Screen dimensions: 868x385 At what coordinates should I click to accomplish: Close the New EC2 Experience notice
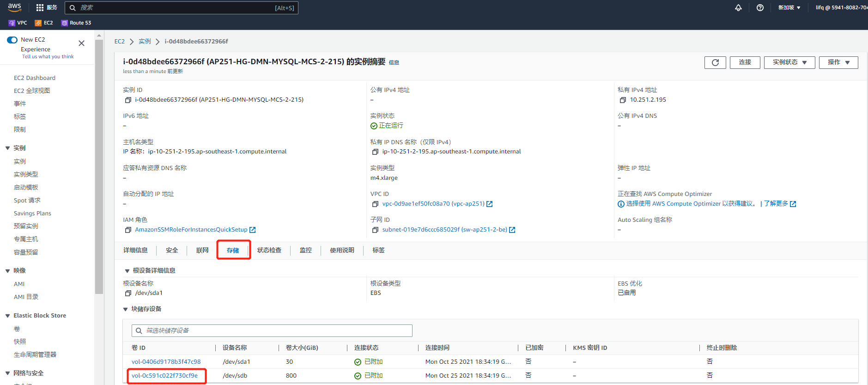click(x=81, y=43)
